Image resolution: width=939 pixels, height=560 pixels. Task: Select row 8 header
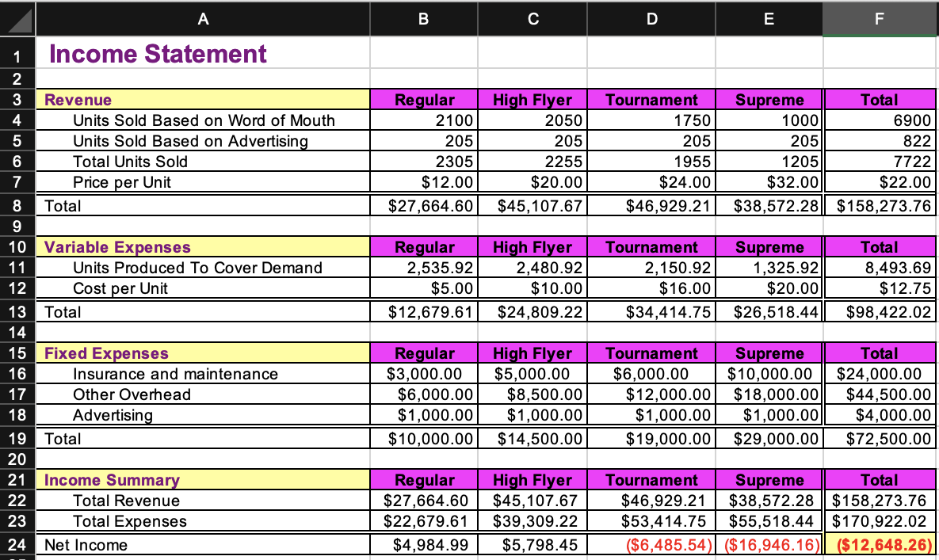click(17, 206)
